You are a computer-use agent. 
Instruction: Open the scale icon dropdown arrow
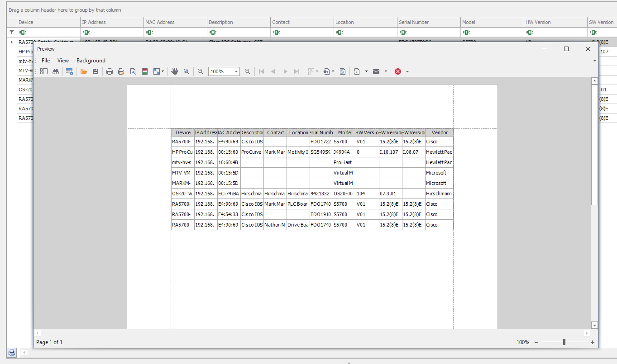coord(163,71)
